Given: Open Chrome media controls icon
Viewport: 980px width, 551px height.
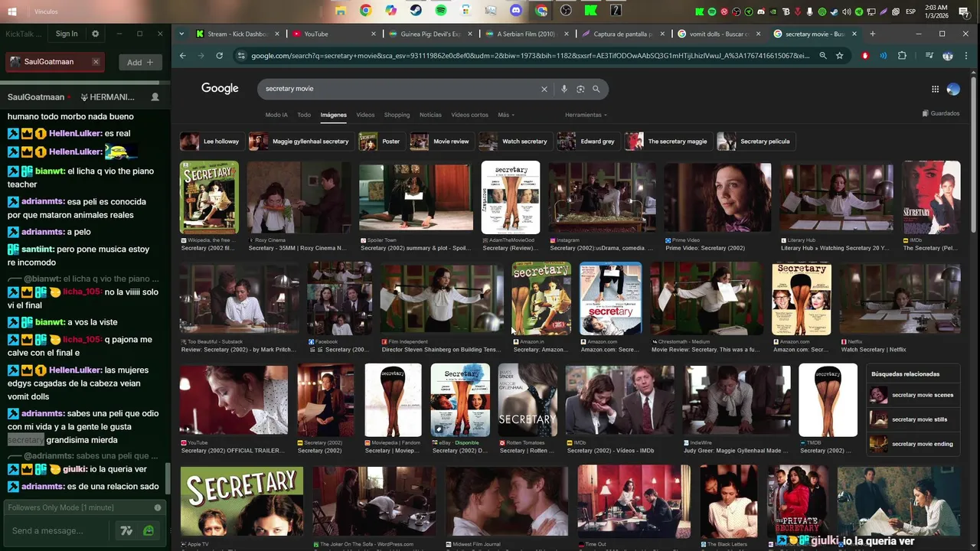Looking at the screenshot, I should [x=929, y=56].
